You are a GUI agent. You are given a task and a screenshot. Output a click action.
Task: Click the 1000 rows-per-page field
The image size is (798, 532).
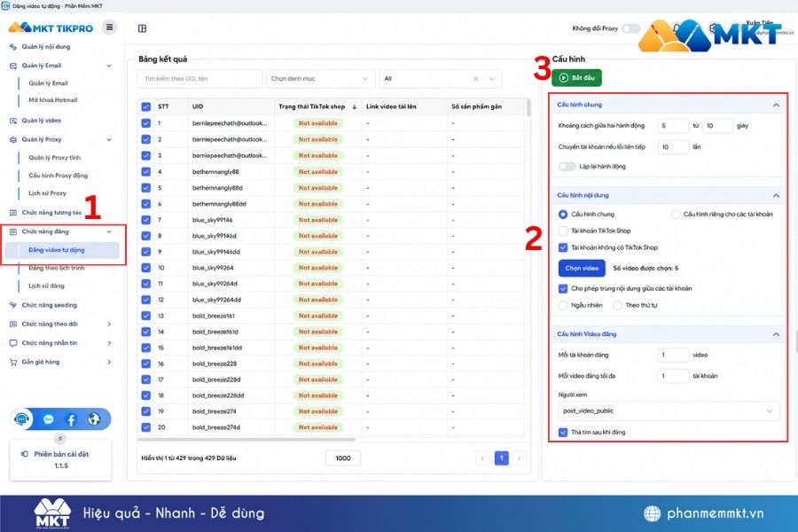343,458
